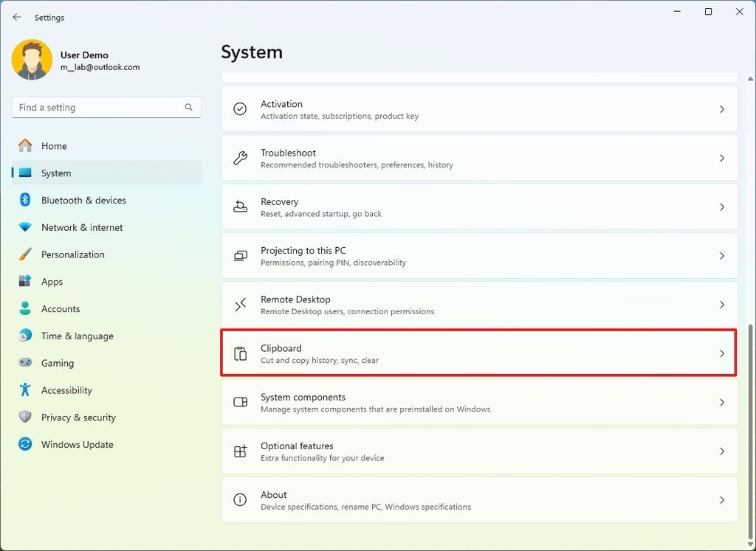
Task: Expand the Clipboard settings chevron
Action: pyautogui.click(x=722, y=353)
